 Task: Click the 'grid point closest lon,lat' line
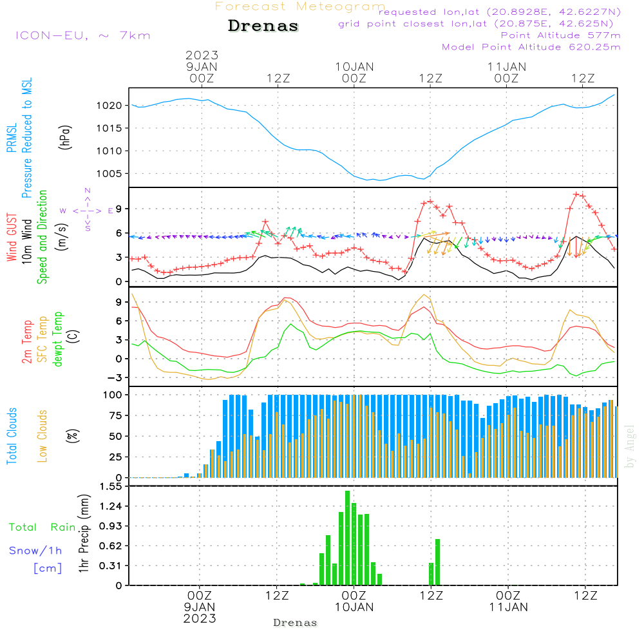pyautogui.click(x=476, y=24)
